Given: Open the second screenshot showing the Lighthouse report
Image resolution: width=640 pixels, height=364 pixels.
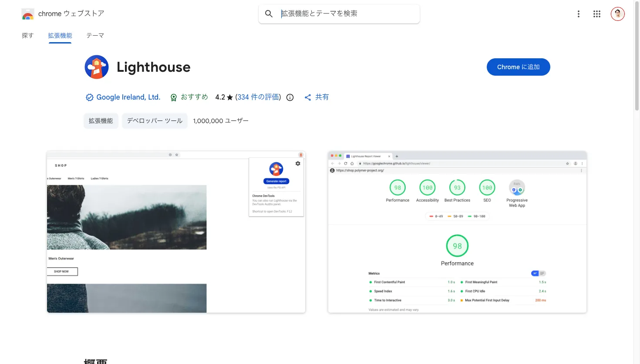Looking at the screenshot, I should [457, 232].
